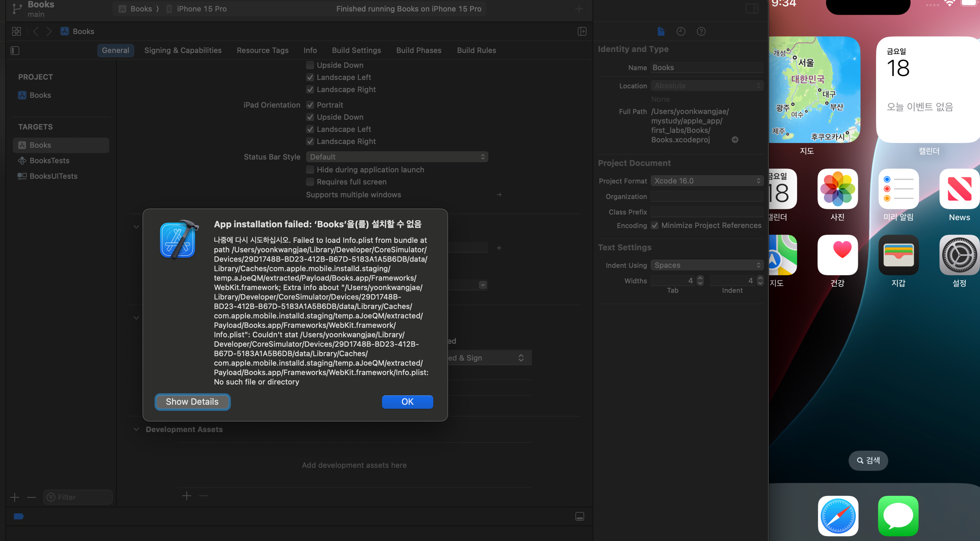Switch to Info tab
The width and height of the screenshot is (980, 541).
click(x=310, y=50)
